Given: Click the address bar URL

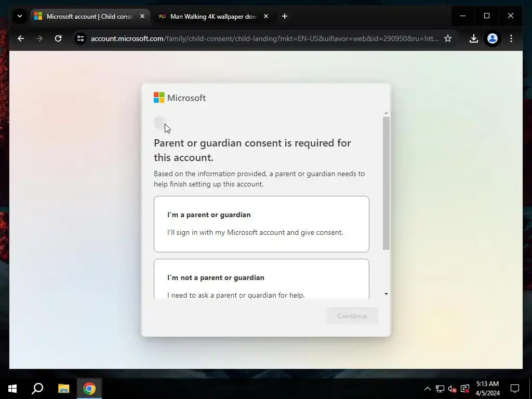Looking at the screenshot, I should (264, 38).
